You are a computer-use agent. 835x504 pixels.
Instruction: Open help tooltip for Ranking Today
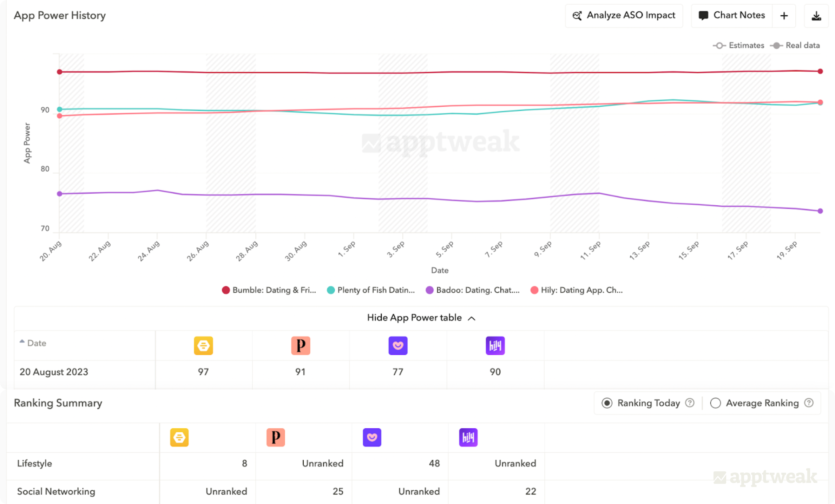[690, 403]
